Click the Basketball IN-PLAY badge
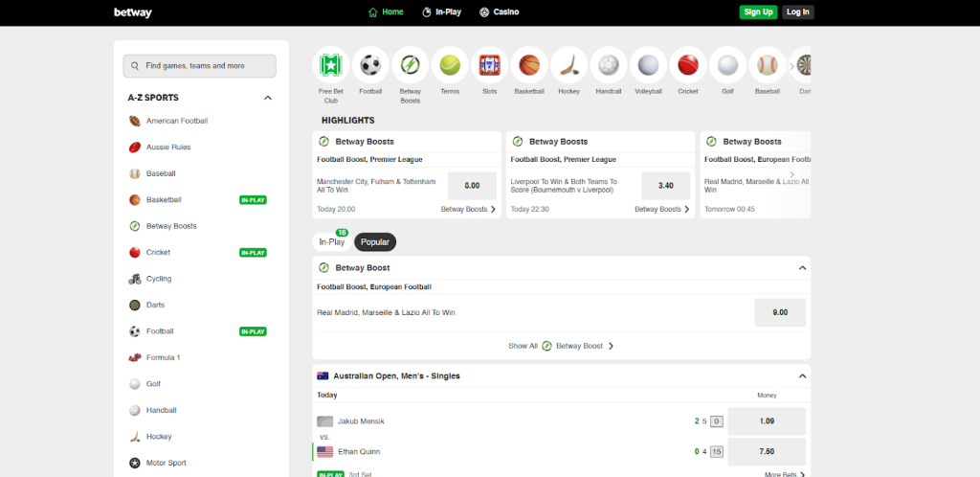This screenshot has width=980, height=477. (x=253, y=200)
